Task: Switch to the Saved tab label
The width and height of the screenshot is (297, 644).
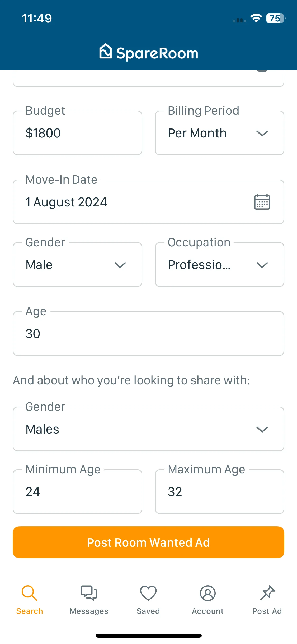Action: tap(148, 611)
